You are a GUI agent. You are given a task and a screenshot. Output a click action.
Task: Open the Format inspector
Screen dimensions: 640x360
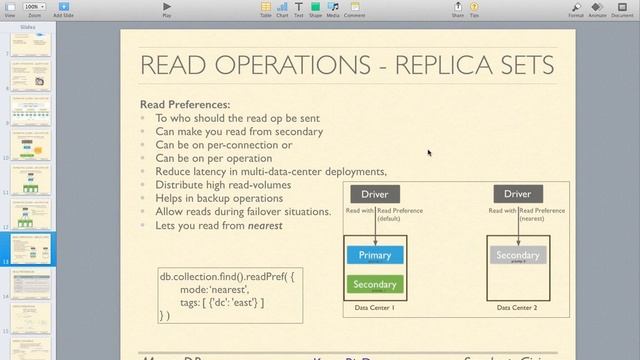coord(576,9)
